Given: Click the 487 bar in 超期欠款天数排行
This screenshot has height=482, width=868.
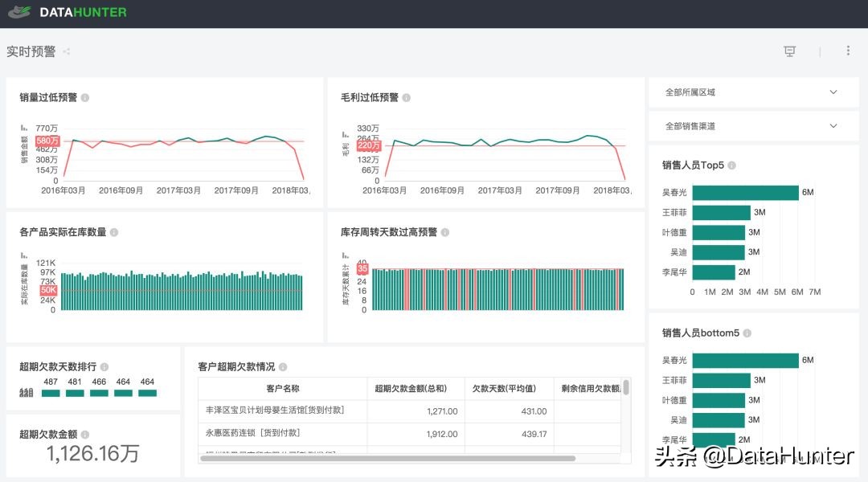Looking at the screenshot, I should point(51,394).
